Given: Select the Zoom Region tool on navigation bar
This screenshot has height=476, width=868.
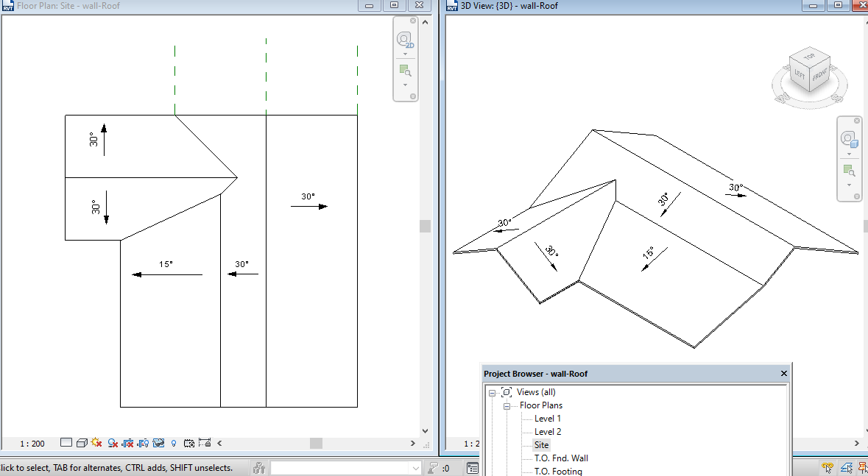Looking at the screenshot, I should pos(405,70).
